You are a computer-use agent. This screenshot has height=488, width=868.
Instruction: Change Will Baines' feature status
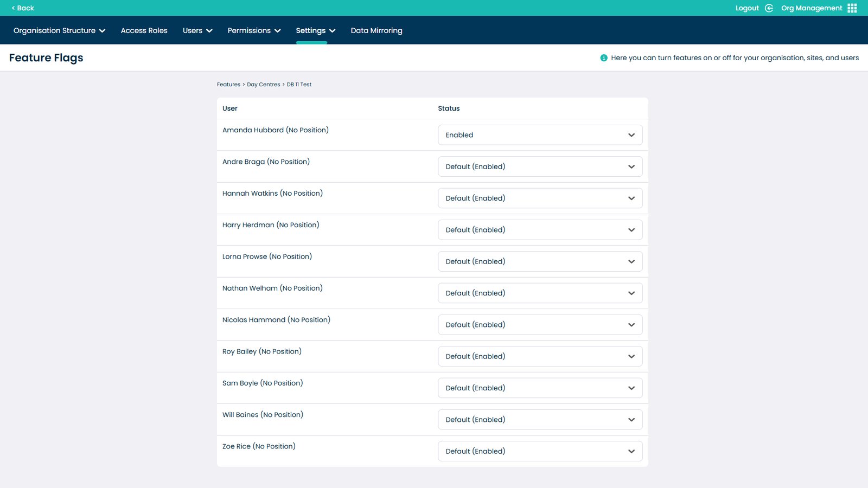[539, 419]
